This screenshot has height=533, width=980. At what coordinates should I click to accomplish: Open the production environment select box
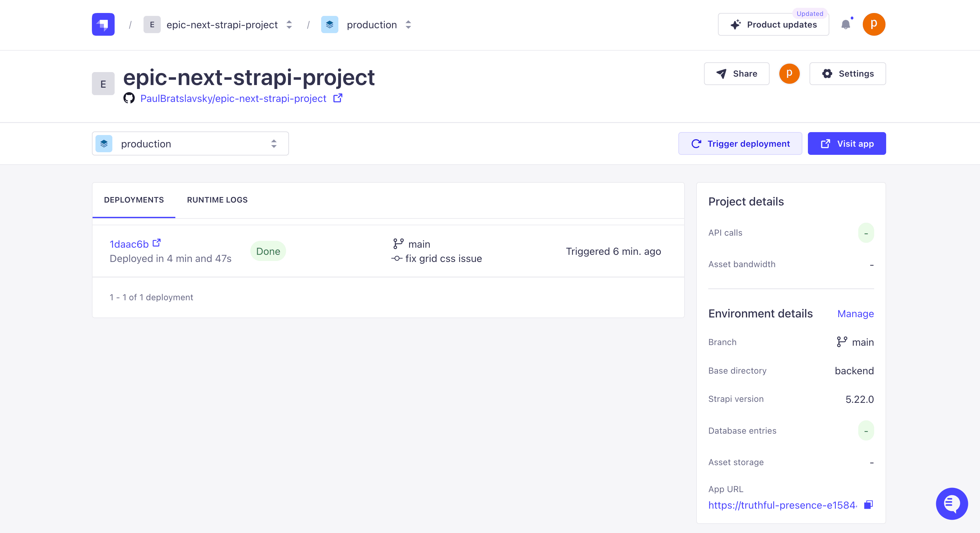click(x=190, y=143)
